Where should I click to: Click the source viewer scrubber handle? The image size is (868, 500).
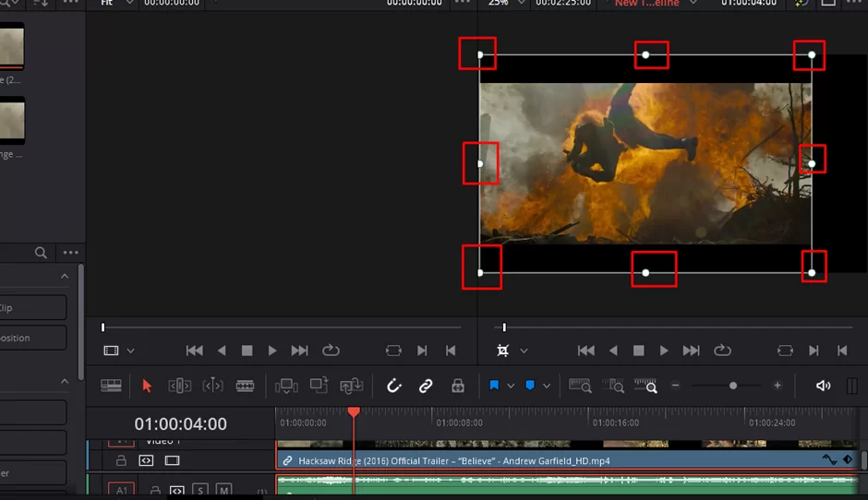pyautogui.click(x=103, y=327)
